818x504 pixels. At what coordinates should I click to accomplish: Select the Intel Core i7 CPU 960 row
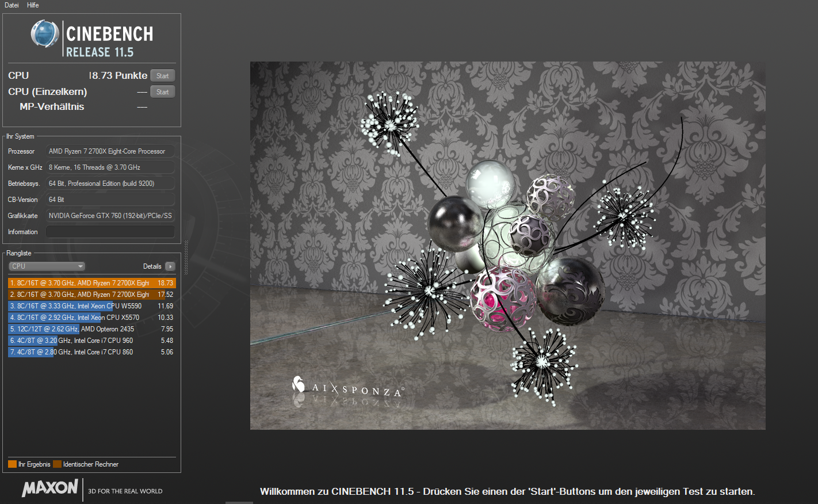point(92,341)
